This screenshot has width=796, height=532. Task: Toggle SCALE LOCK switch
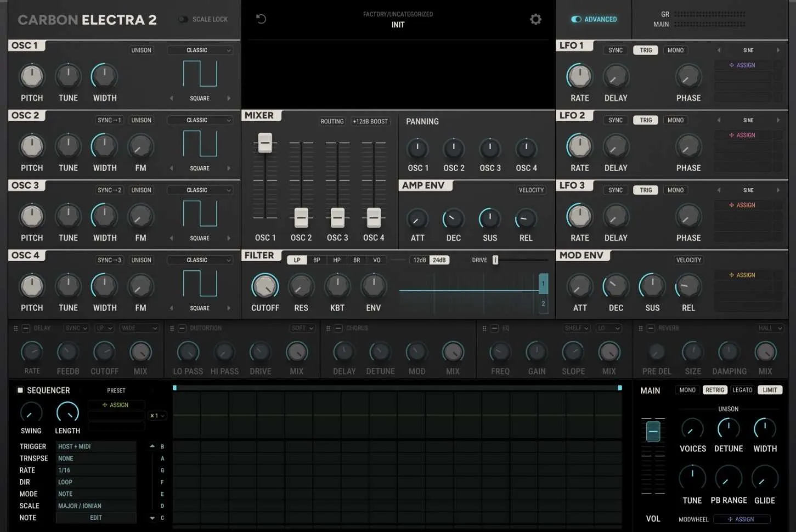click(183, 19)
